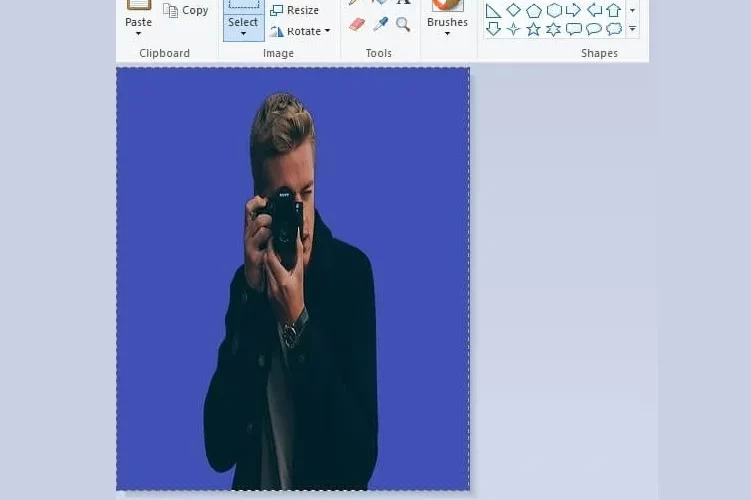Expand the Select options dropdown
751x500 pixels.
click(x=243, y=34)
